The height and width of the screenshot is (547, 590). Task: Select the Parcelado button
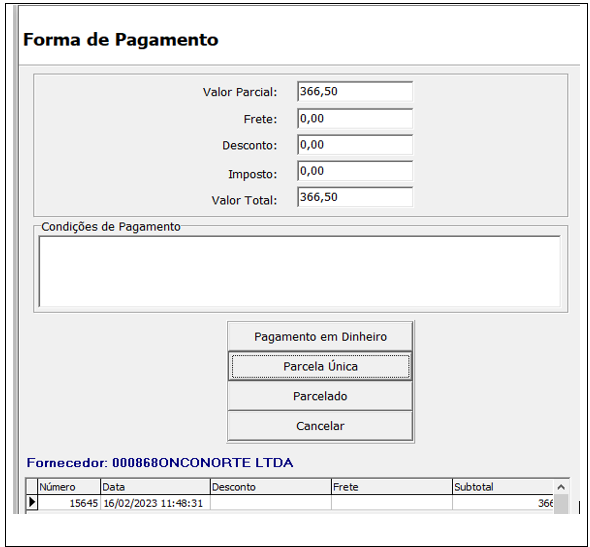click(320, 396)
